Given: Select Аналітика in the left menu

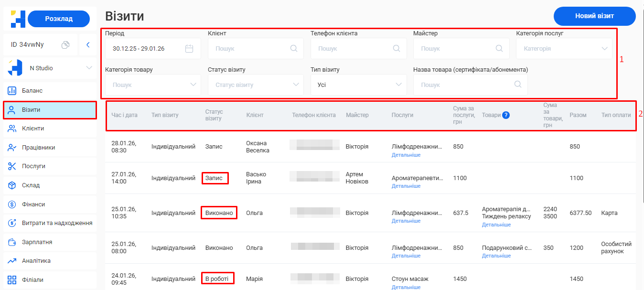Looking at the screenshot, I should [36, 261].
